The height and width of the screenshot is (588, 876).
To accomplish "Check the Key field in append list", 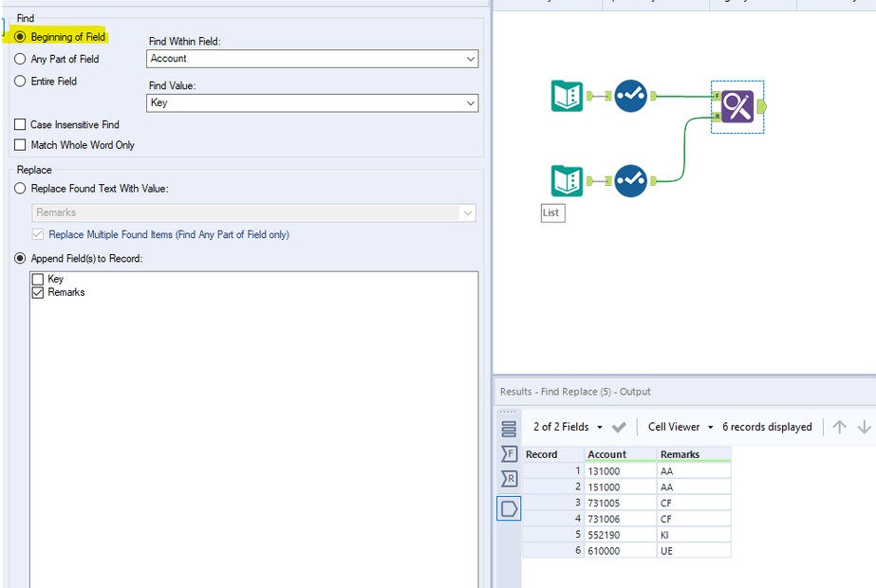I will click(x=38, y=279).
